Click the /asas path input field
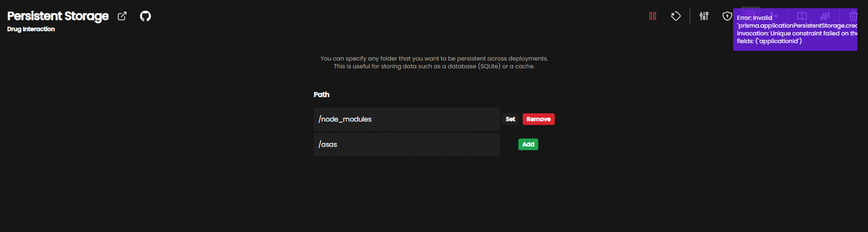 pyautogui.click(x=406, y=144)
